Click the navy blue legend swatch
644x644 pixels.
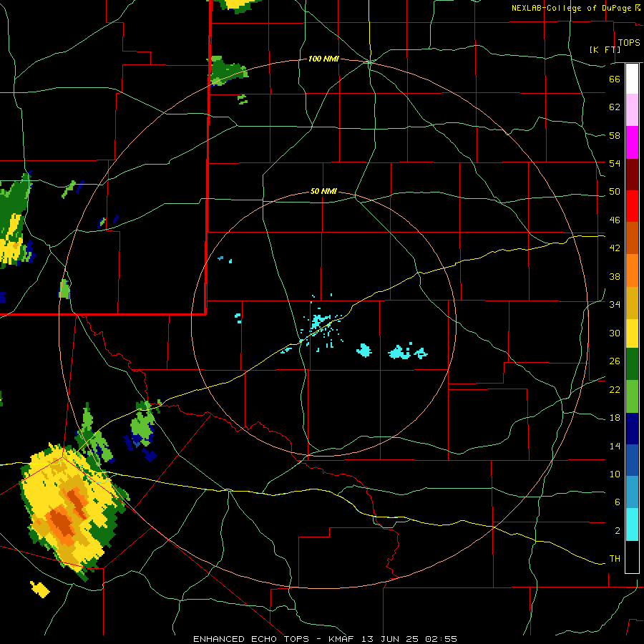[x=632, y=429]
